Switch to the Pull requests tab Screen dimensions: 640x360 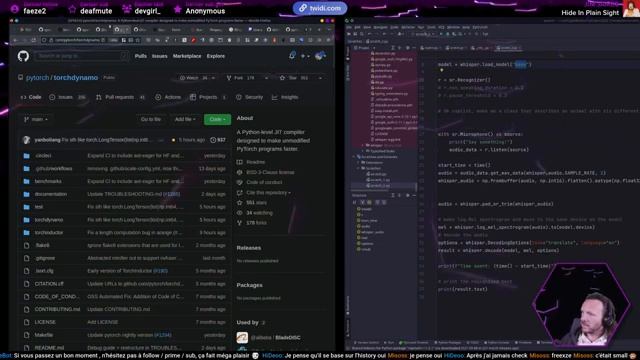[x=120, y=97]
